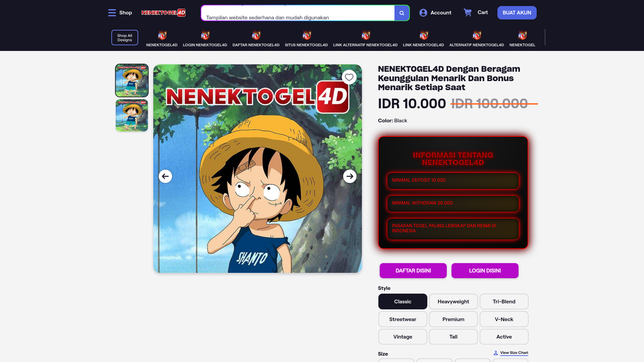Click the NENEKTOGEL4D logo in header
Screen dimensions: 644x362
163,13
